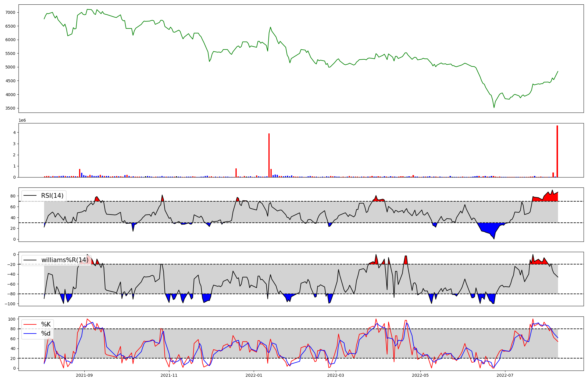Click the williams%R(14) legend label
The height and width of the screenshot is (382, 588).
pyautogui.click(x=65, y=260)
